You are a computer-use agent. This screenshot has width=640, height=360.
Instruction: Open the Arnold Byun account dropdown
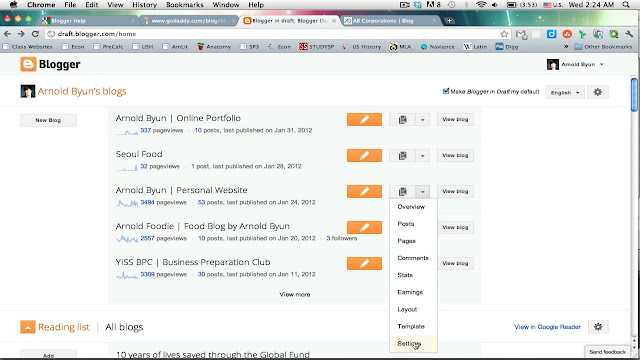[576, 64]
